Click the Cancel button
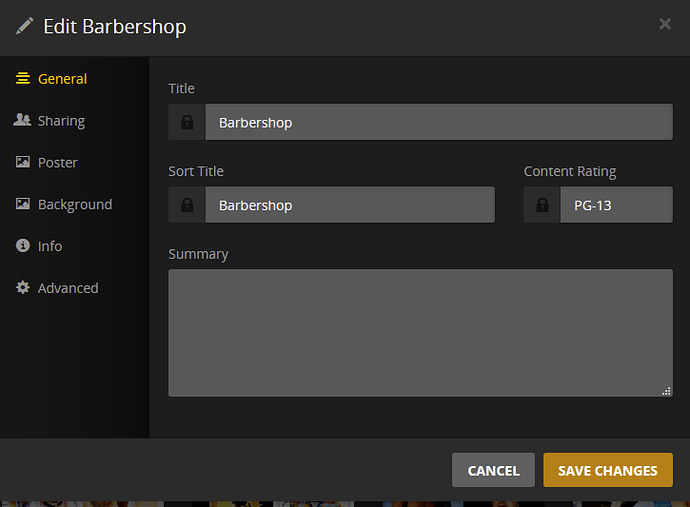 click(x=493, y=470)
